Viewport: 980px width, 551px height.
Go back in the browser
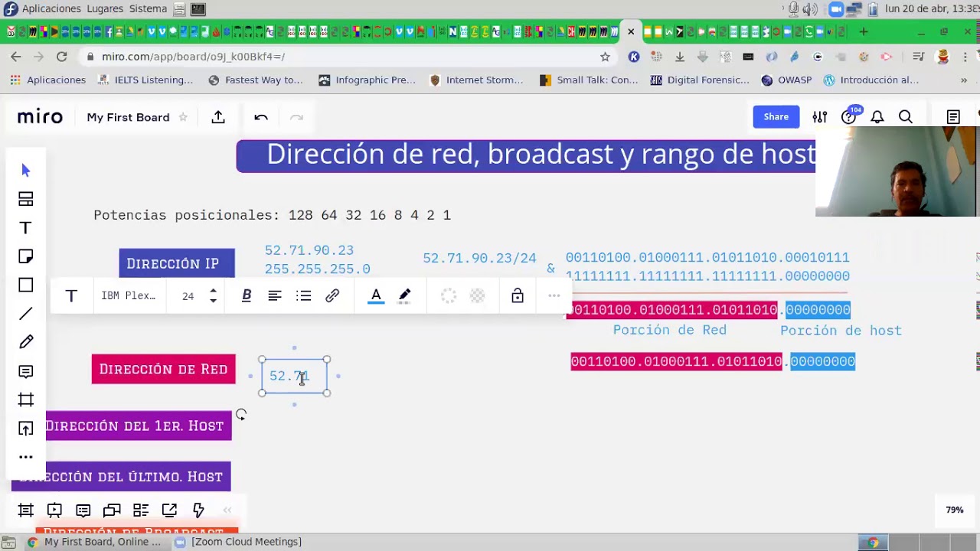click(x=15, y=57)
